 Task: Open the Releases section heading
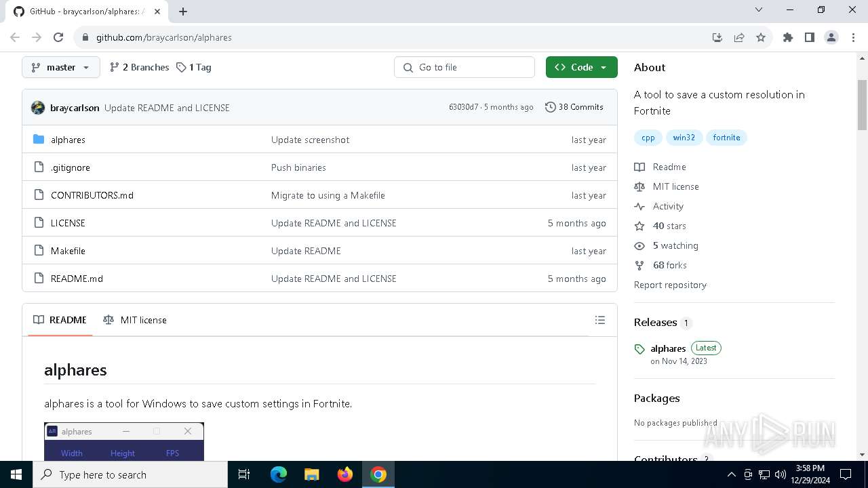pyautogui.click(x=656, y=322)
